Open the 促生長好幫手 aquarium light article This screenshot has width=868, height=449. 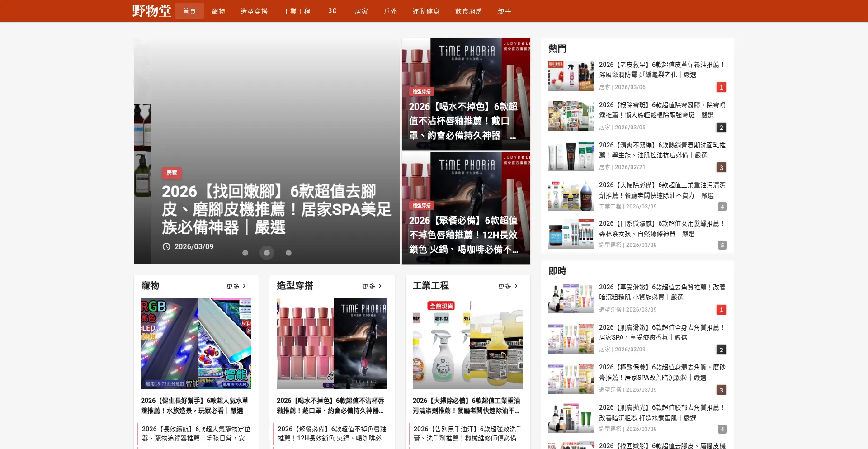[195, 406]
